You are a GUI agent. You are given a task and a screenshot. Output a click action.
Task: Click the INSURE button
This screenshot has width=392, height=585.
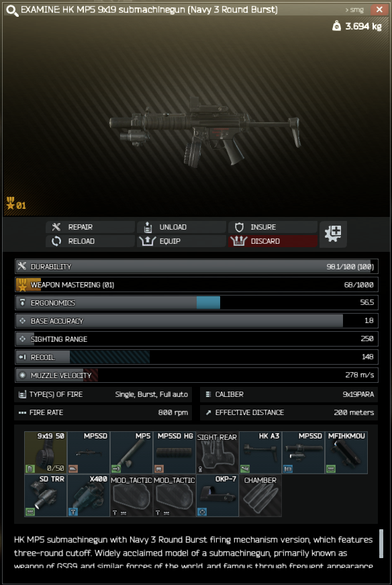(273, 227)
